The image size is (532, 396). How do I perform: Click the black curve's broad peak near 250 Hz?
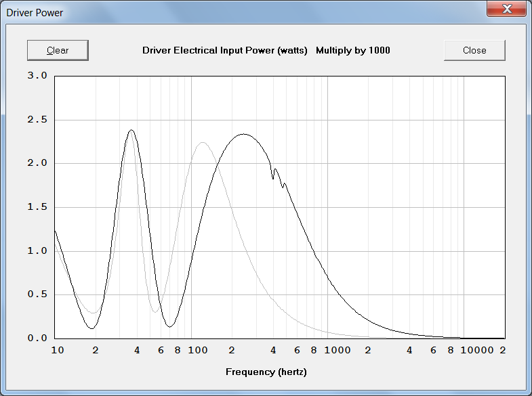(x=244, y=134)
